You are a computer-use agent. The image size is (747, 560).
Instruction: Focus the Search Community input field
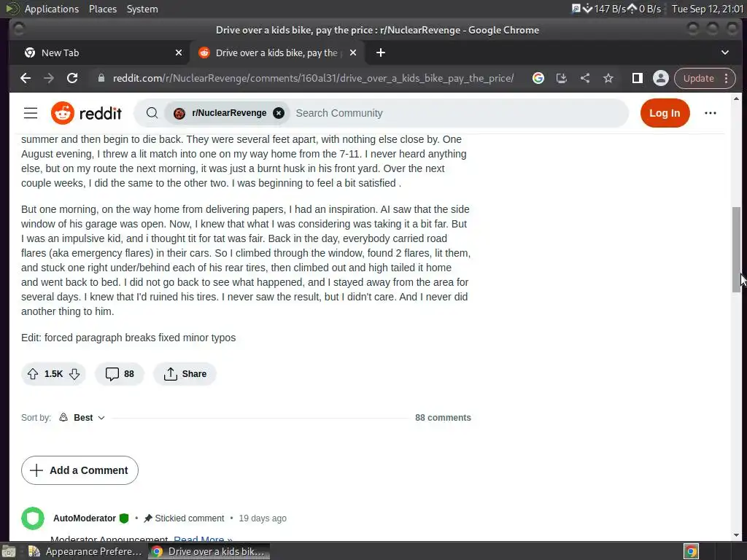(x=457, y=113)
